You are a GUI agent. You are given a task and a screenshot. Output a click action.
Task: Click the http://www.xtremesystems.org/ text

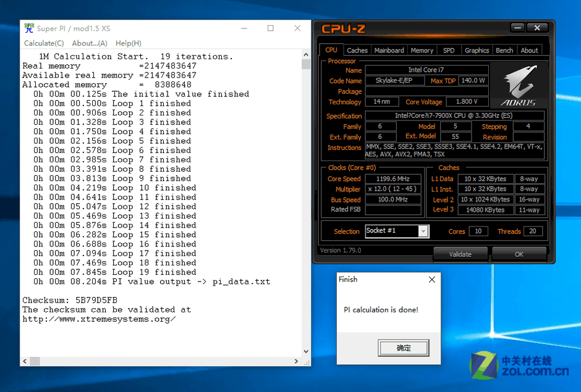(99, 319)
